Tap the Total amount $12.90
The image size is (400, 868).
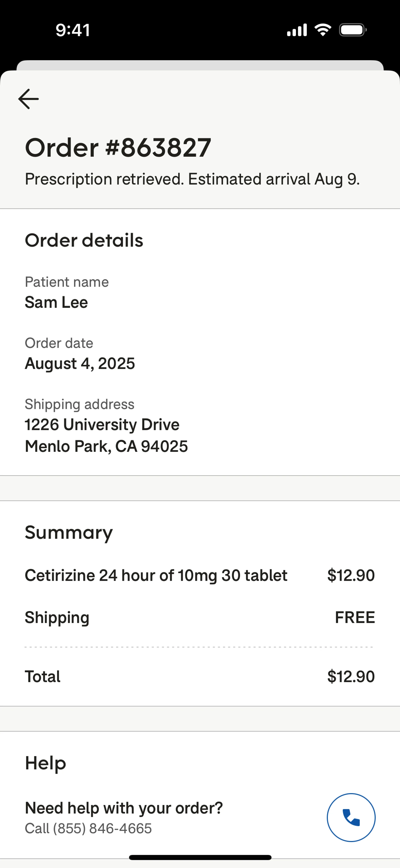350,676
